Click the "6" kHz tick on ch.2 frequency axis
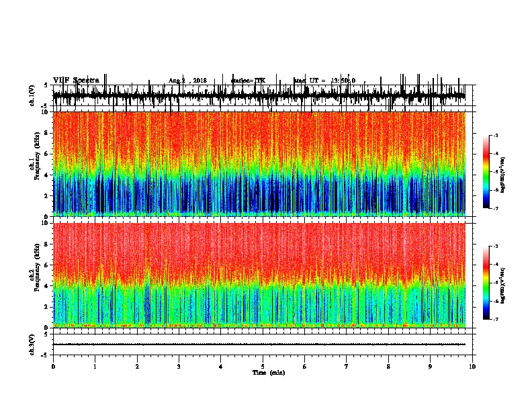This screenshot has width=532, height=411. (46, 265)
